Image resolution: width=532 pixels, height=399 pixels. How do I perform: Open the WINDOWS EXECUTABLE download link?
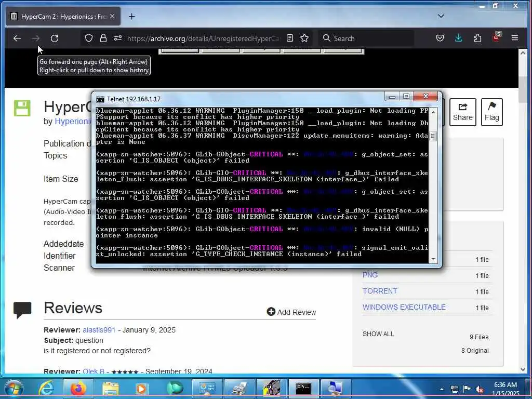(404, 307)
